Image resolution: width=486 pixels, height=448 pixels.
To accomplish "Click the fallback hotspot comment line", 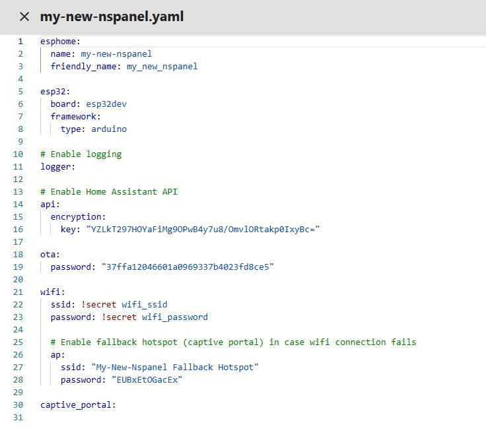I will [x=233, y=342].
